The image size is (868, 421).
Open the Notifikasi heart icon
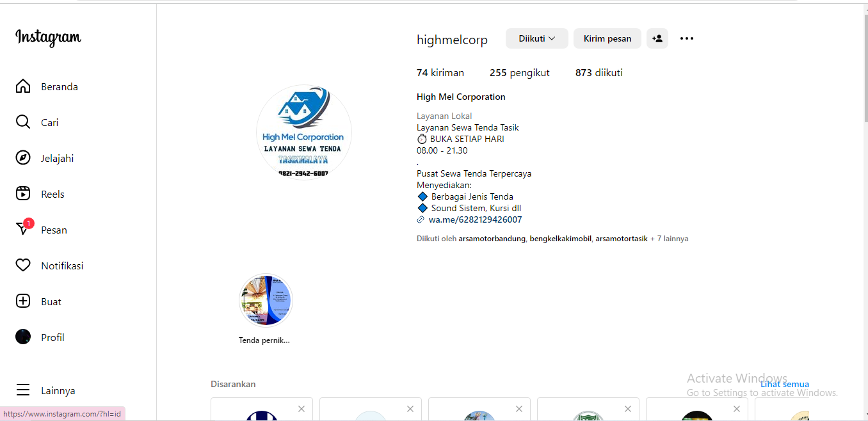[23, 266]
